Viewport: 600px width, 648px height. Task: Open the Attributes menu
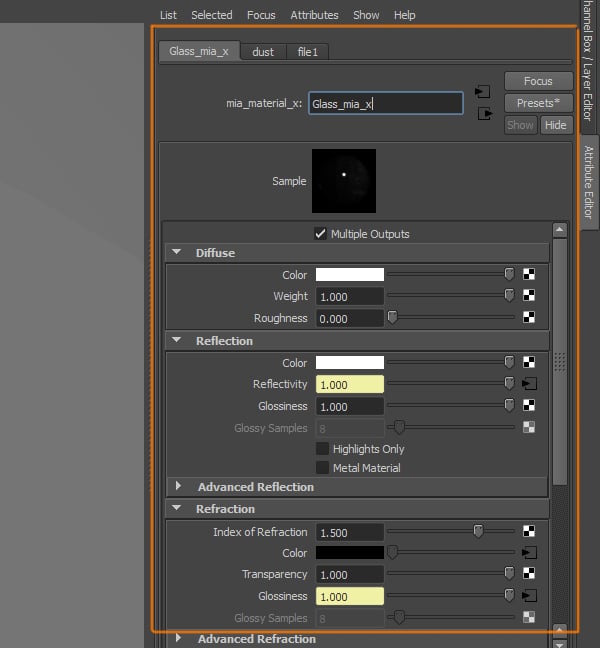(314, 15)
